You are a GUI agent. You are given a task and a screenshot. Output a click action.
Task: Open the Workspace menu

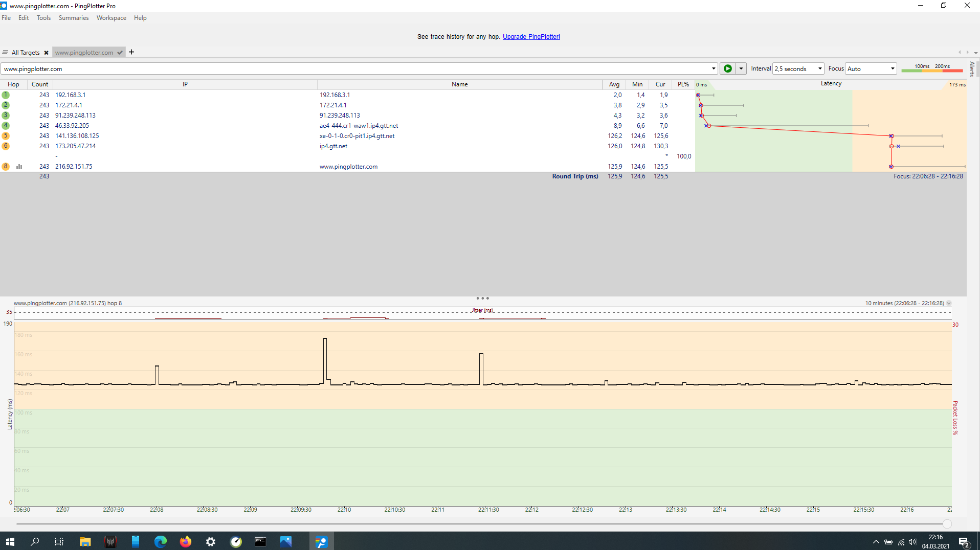(x=112, y=18)
